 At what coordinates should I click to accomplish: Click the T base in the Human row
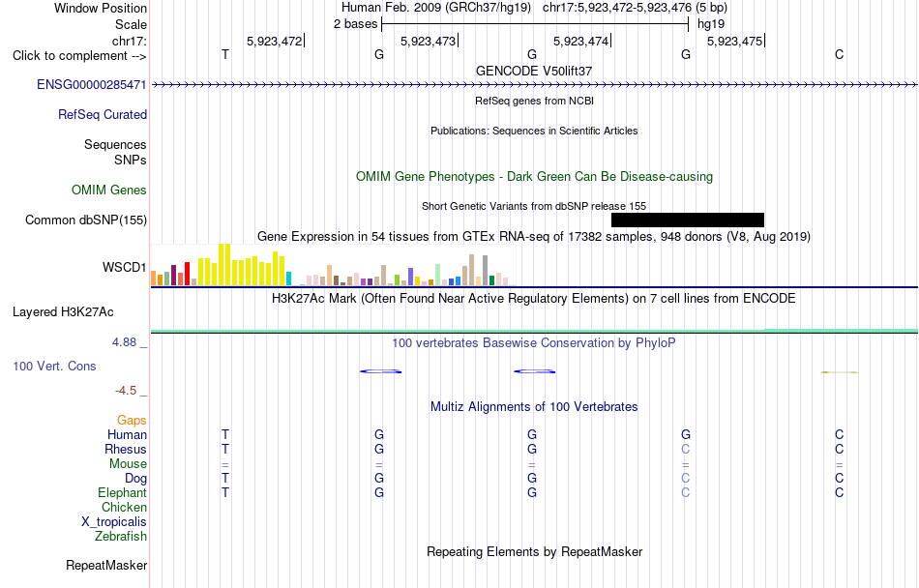click(x=225, y=434)
